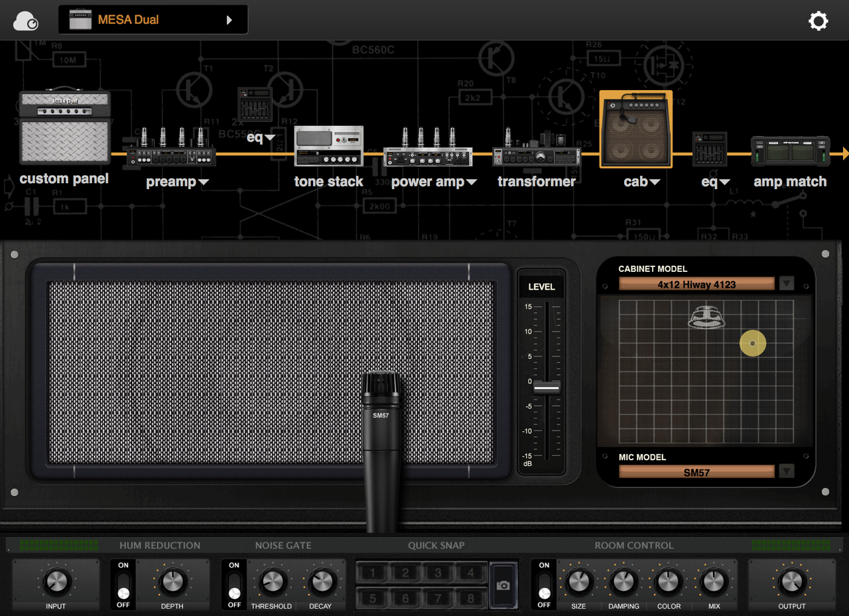
Task: Select quick snap slot 5
Action: (x=373, y=598)
